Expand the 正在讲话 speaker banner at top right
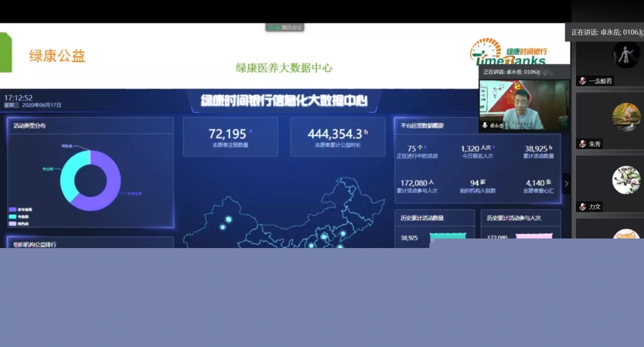This screenshot has width=644, height=347. [605, 32]
